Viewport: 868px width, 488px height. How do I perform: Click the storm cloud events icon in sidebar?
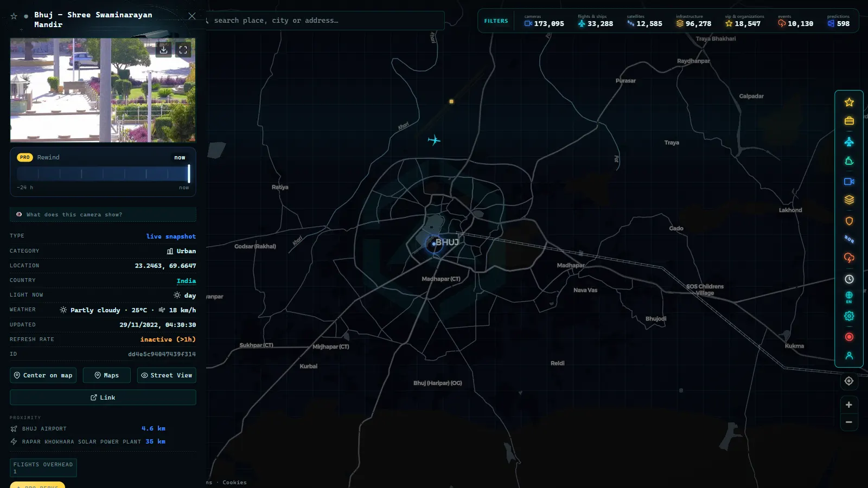(849, 258)
